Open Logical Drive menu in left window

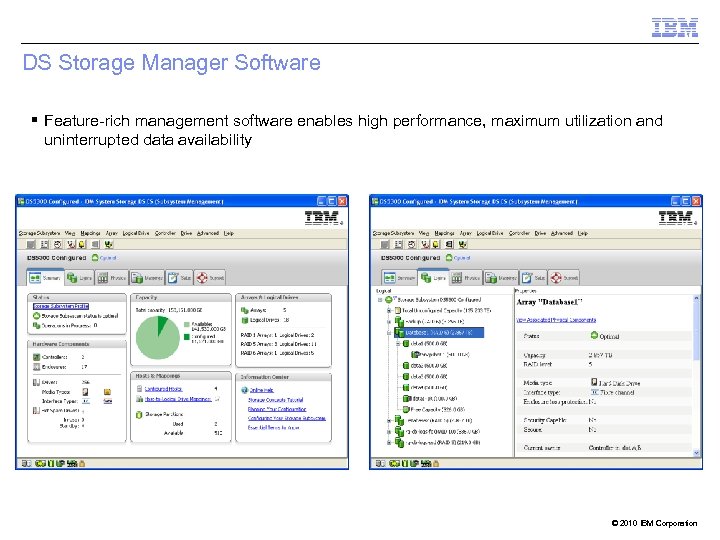click(136, 233)
